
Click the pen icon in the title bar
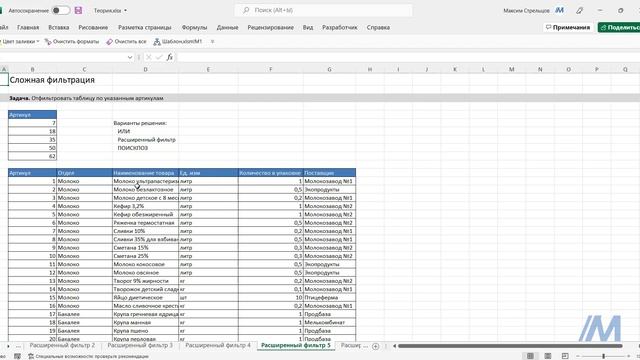point(580,10)
